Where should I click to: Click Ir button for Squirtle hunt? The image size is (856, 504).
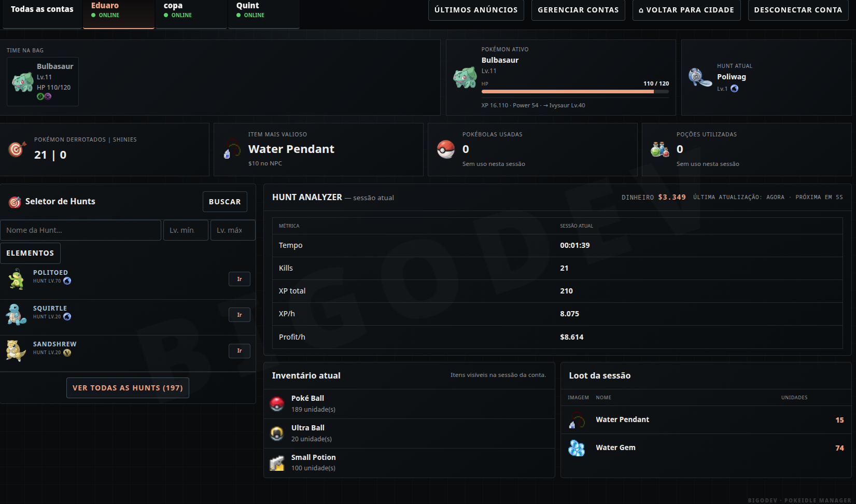(240, 315)
